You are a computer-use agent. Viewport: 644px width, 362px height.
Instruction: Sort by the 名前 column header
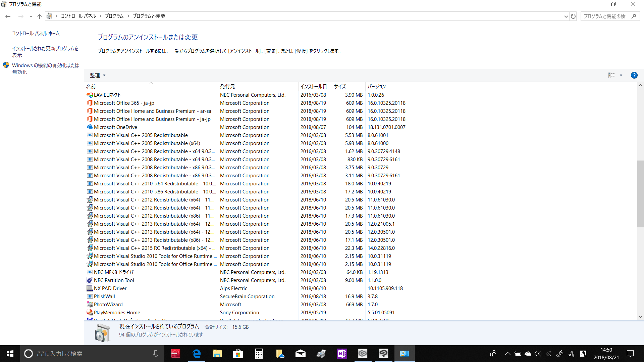tap(151, 87)
